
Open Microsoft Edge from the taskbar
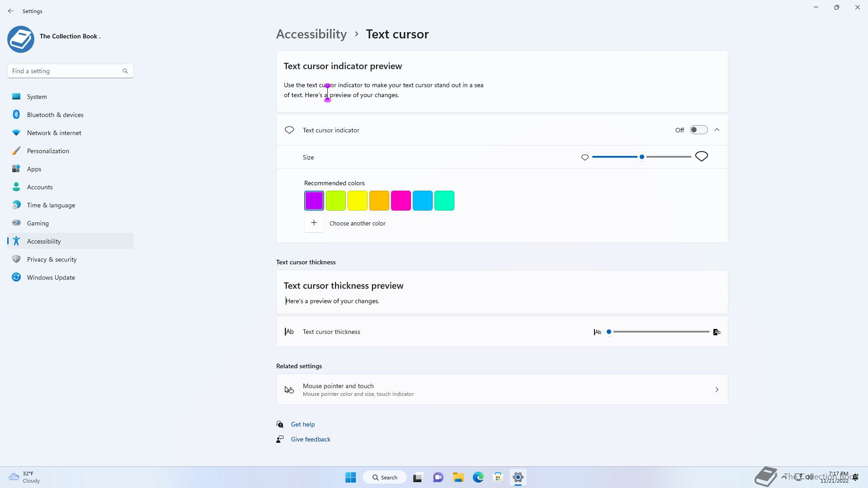tap(478, 477)
